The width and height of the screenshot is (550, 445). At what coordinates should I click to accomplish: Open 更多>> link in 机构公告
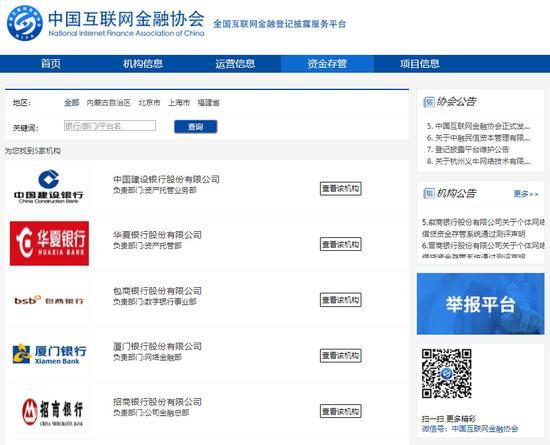[526, 194]
